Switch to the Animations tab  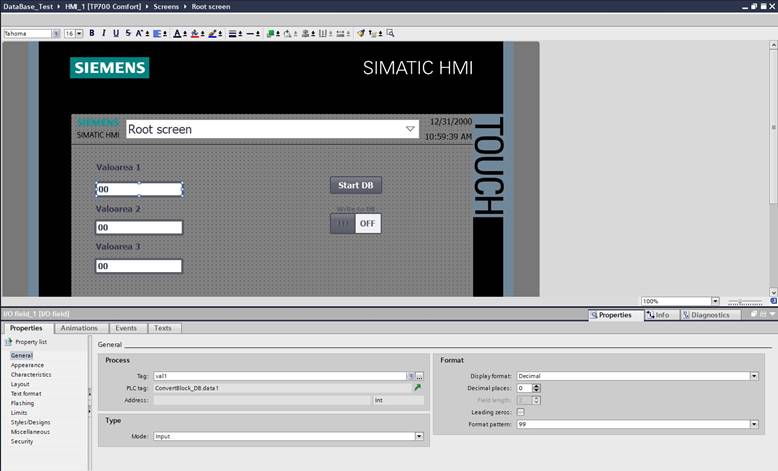(x=79, y=328)
